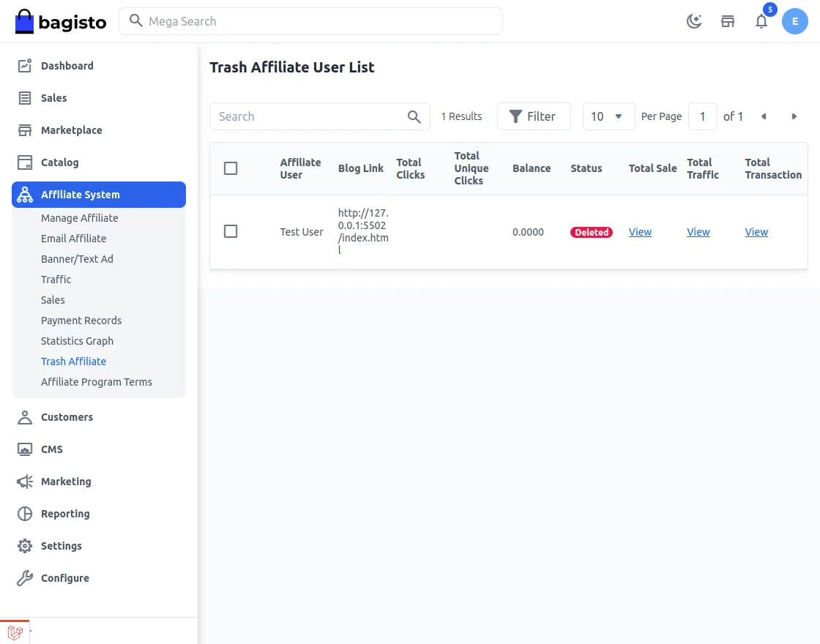The image size is (820, 644).
Task: Click the bagisto logo
Action: click(61, 22)
